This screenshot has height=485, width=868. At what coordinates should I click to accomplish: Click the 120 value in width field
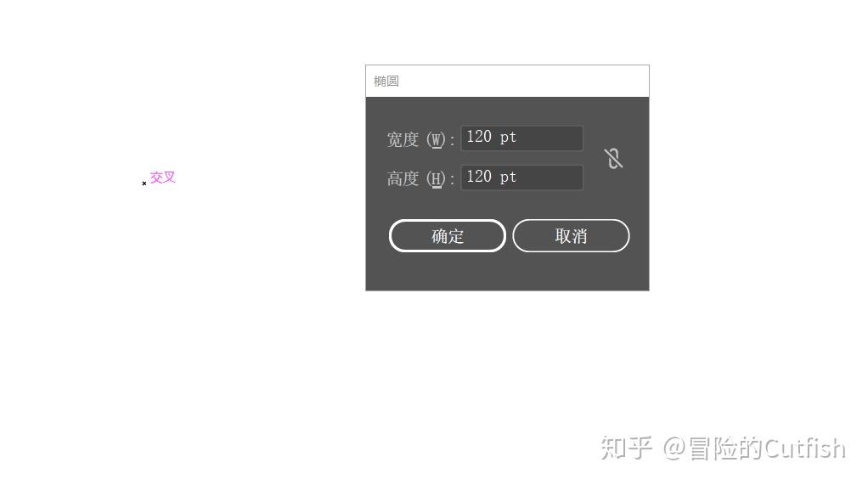click(479, 137)
